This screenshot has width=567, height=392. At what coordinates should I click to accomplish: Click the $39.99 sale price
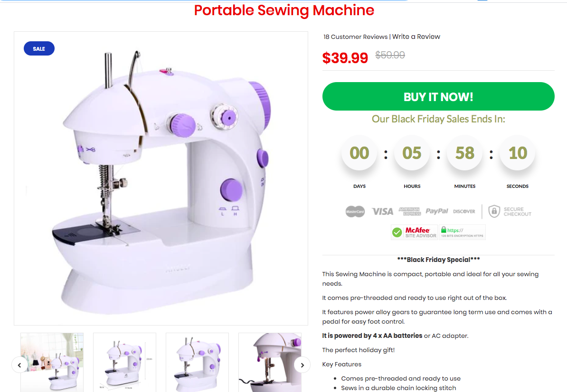click(345, 58)
